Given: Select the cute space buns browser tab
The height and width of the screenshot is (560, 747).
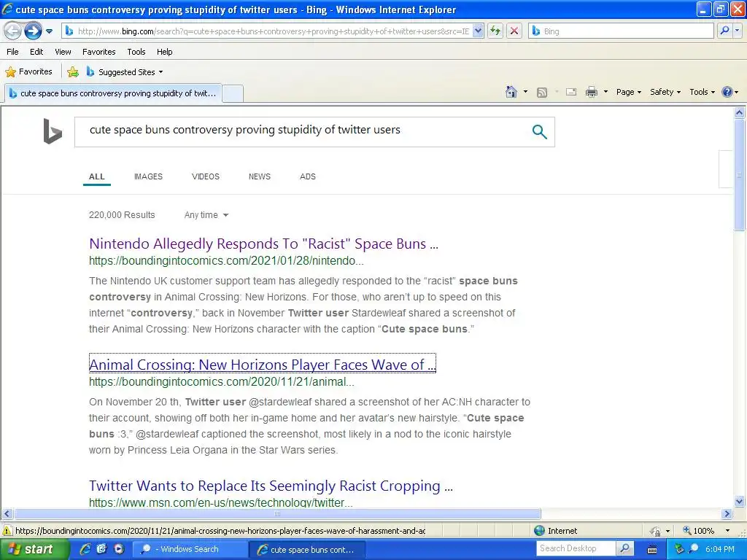Looking at the screenshot, I should coord(113,93).
